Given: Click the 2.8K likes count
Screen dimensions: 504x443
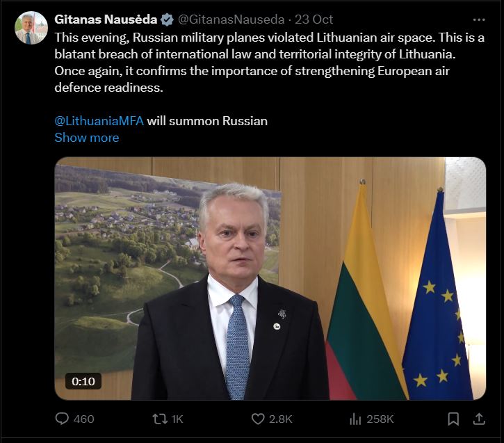Looking at the screenshot, I should [x=281, y=419].
